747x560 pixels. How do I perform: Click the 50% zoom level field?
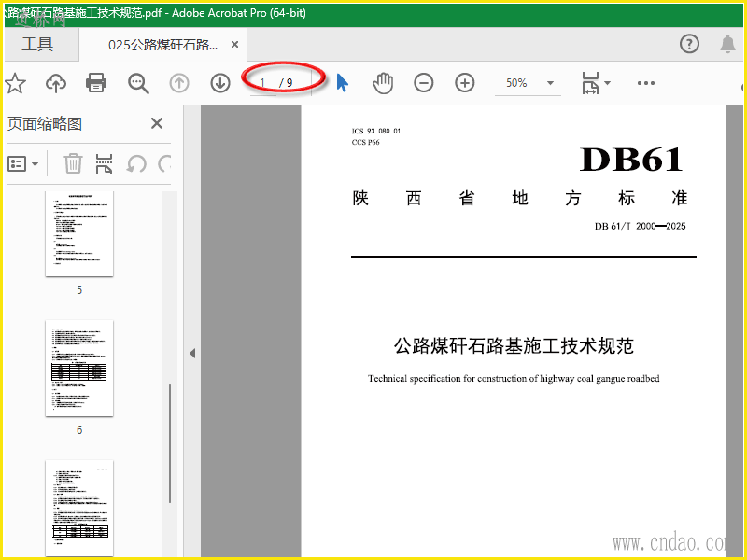(517, 83)
